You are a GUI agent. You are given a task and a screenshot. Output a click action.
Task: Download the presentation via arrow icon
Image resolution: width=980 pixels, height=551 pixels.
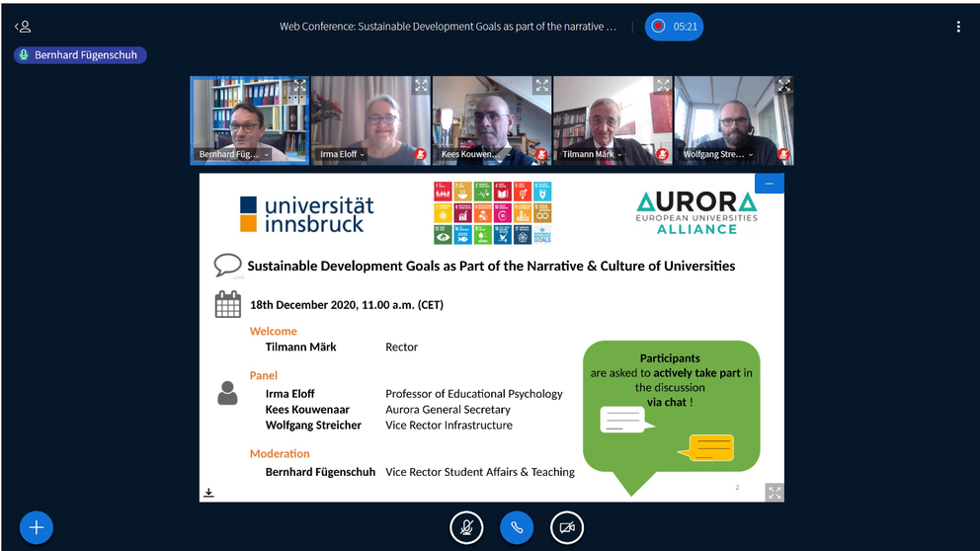point(209,492)
